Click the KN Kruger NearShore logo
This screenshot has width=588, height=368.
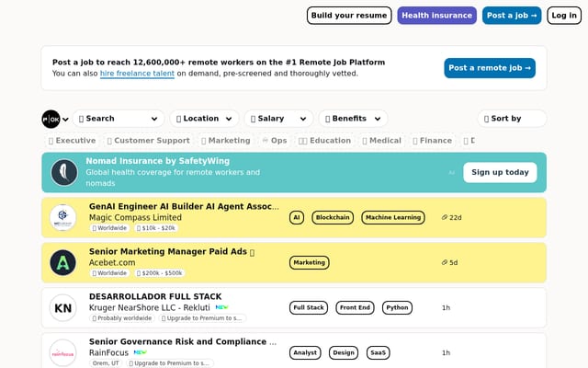pyautogui.click(x=62, y=308)
